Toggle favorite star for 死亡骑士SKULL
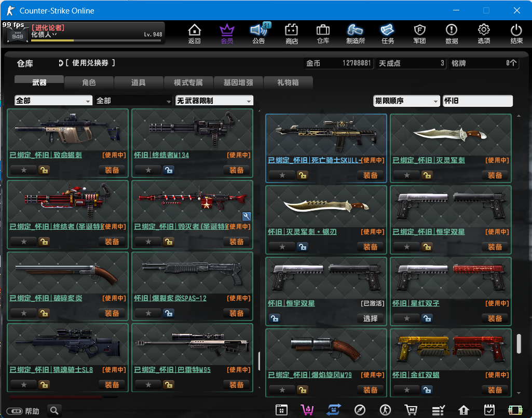 point(282,175)
